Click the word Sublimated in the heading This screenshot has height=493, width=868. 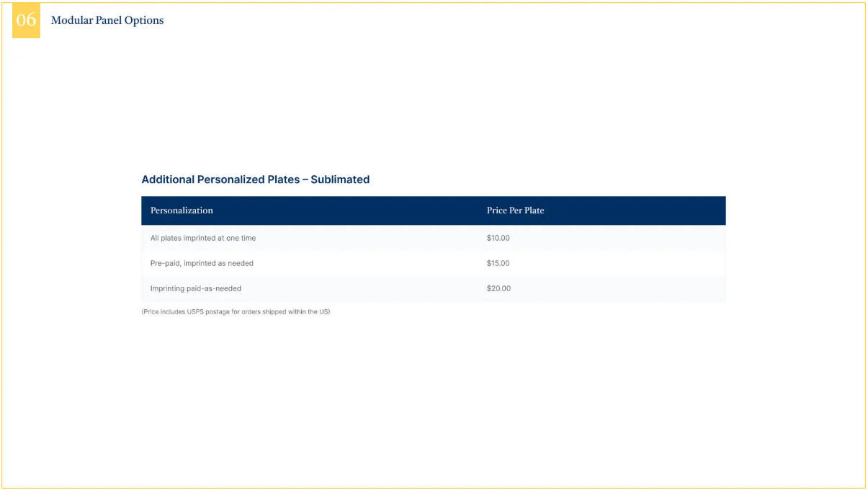(340, 179)
